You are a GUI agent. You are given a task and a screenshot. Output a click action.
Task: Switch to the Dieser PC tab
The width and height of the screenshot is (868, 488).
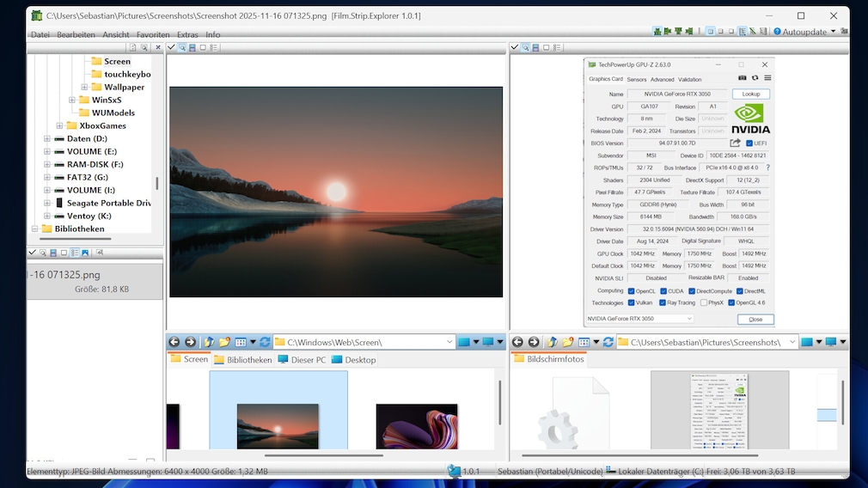tap(302, 360)
